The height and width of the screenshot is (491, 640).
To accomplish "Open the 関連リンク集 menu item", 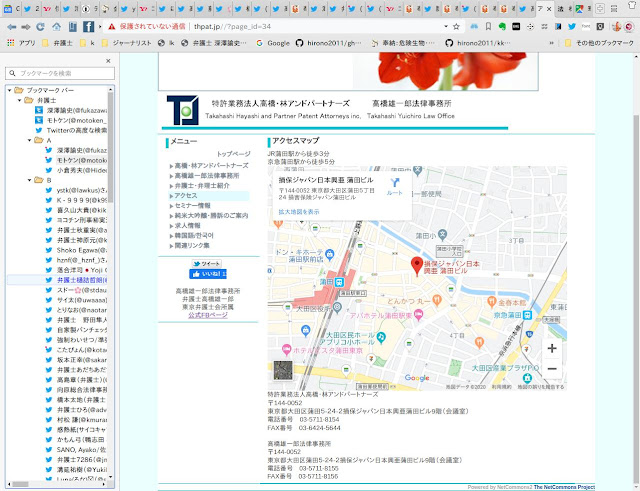I will (x=192, y=245).
